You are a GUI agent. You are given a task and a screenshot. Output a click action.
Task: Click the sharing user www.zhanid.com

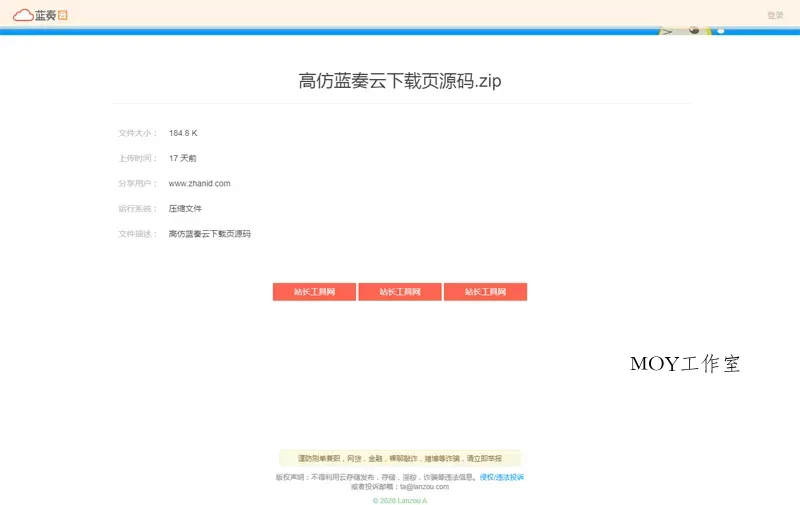pos(199,183)
